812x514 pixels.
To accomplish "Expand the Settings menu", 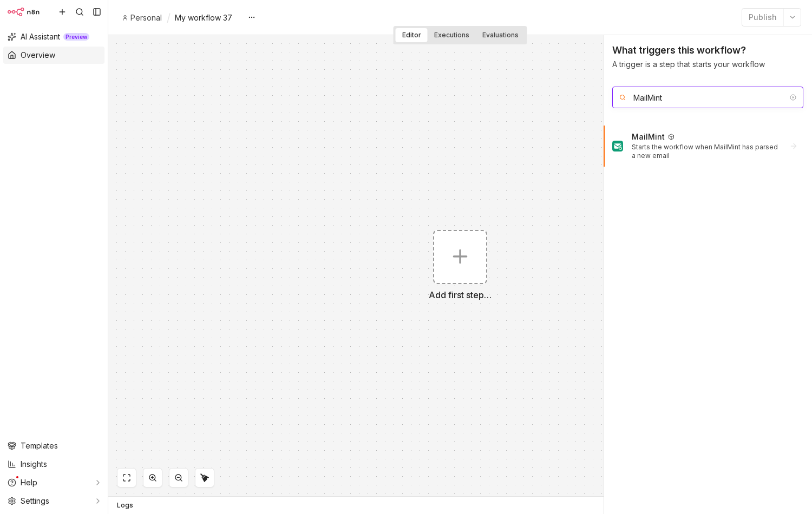I will coord(54,501).
